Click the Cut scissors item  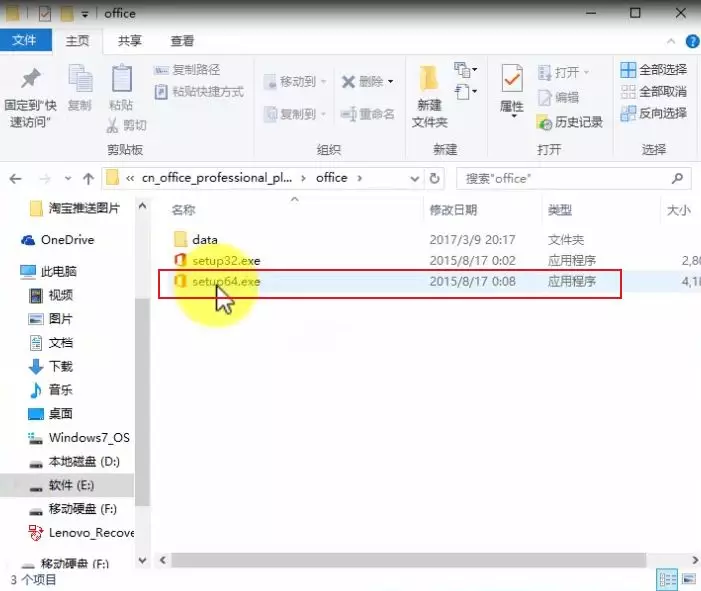(127, 126)
